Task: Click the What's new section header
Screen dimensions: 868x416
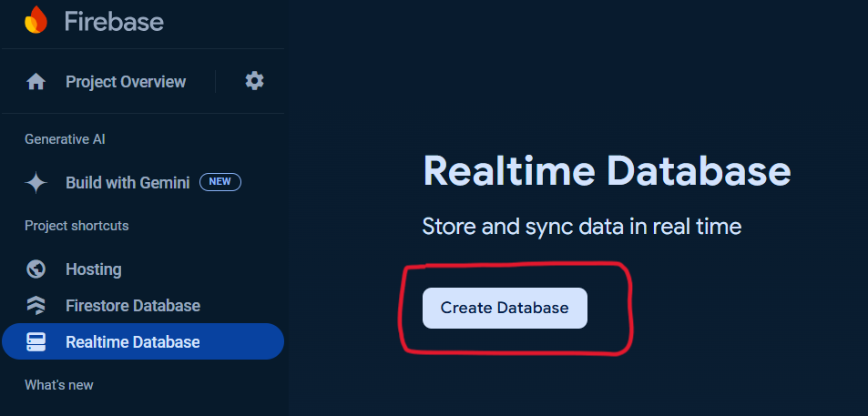Action: pos(58,385)
